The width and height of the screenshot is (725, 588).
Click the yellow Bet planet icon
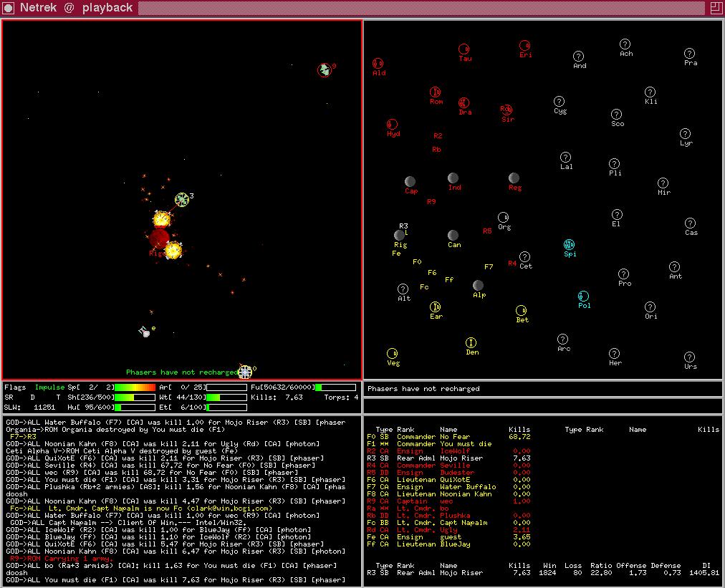(521, 310)
